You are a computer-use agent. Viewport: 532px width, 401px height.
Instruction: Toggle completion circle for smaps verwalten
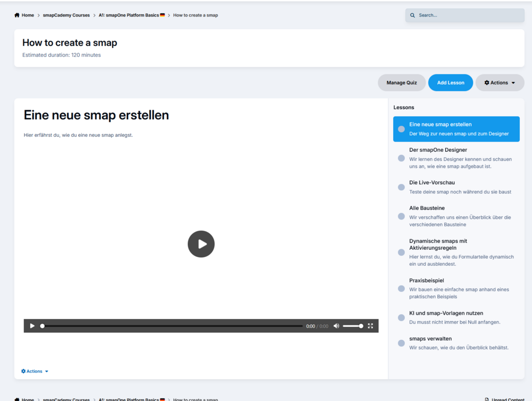(x=401, y=343)
